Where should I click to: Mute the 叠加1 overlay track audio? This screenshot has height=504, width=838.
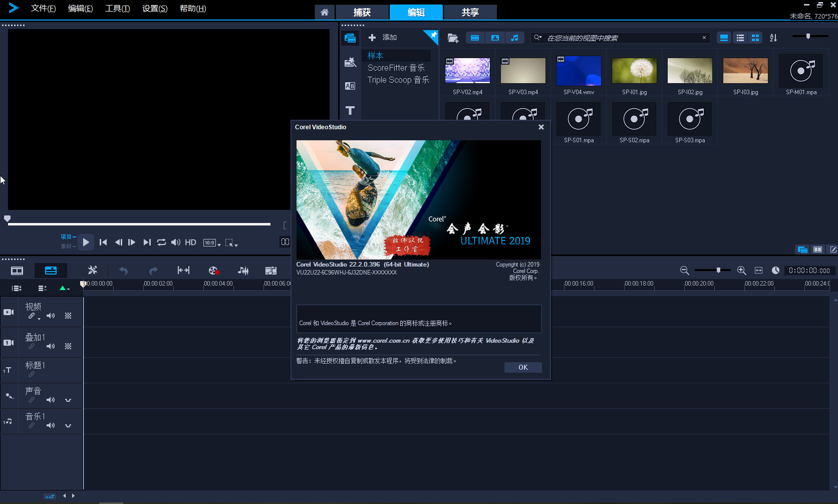click(x=51, y=346)
